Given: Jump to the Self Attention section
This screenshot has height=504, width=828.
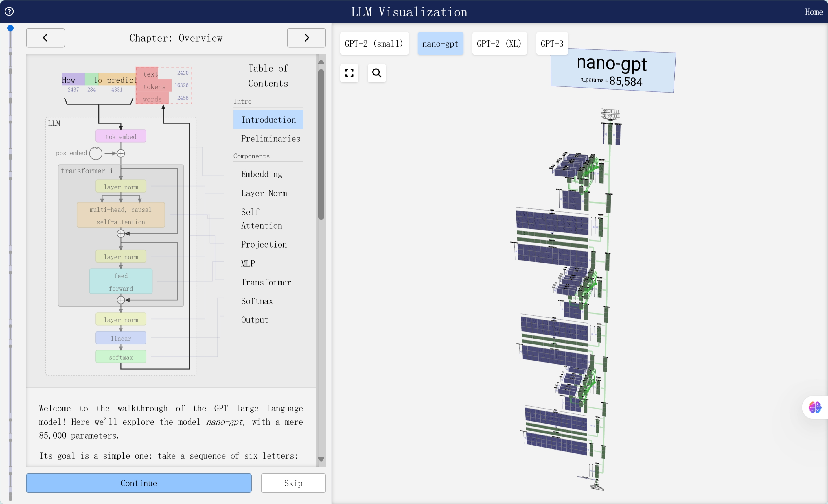Looking at the screenshot, I should pos(262,219).
